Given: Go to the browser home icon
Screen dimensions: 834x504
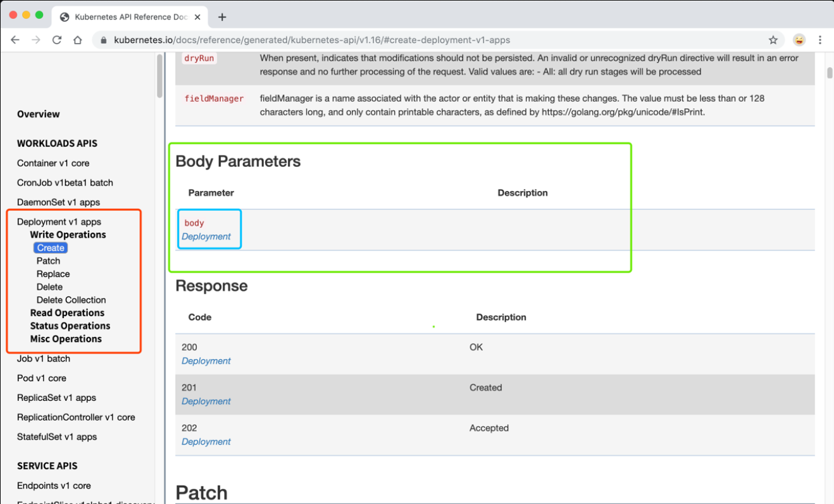Looking at the screenshot, I should pyautogui.click(x=77, y=40).
